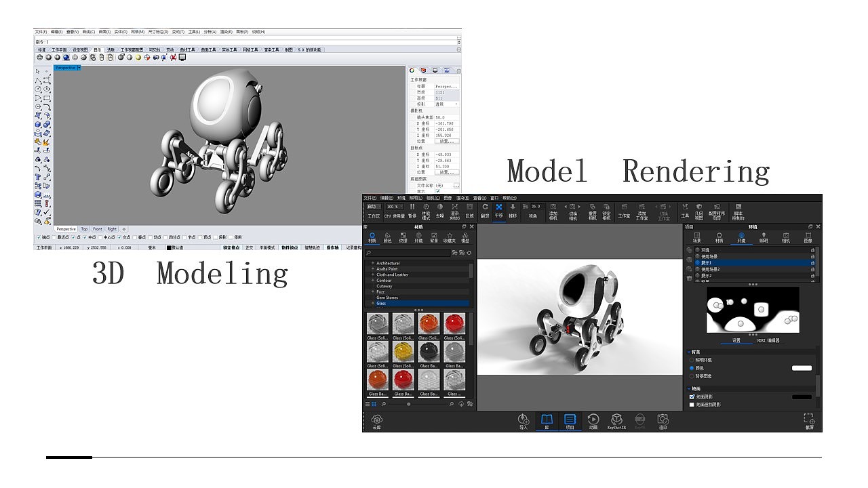
Task: Toggle the 中点 (Mid) osnap checkbox in Rhino
Action: (x=86, y=237)
